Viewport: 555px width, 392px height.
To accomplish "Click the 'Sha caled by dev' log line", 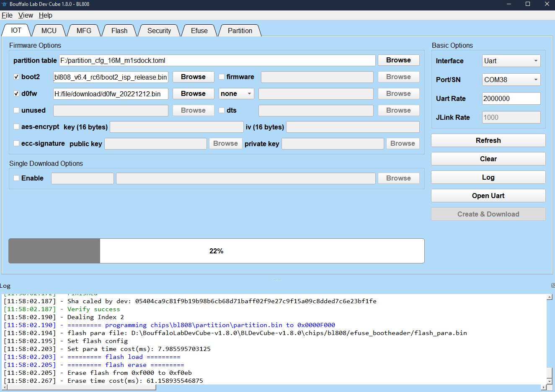I will [x=190, y=301].
